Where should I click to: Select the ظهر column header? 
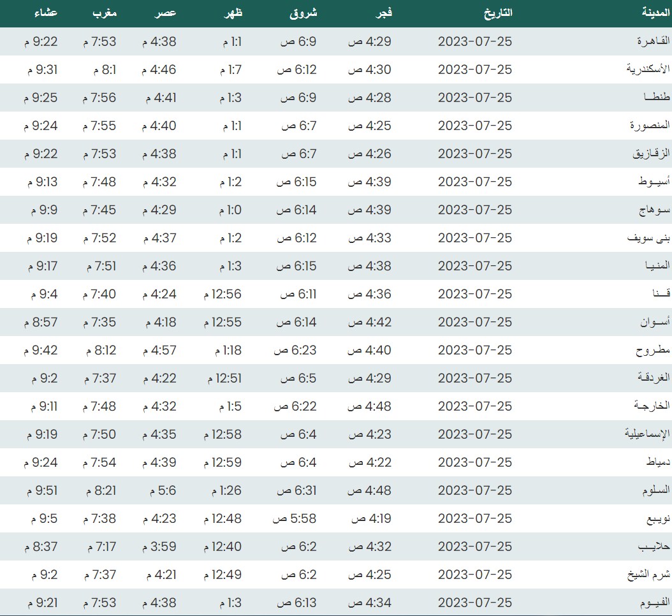232,13
